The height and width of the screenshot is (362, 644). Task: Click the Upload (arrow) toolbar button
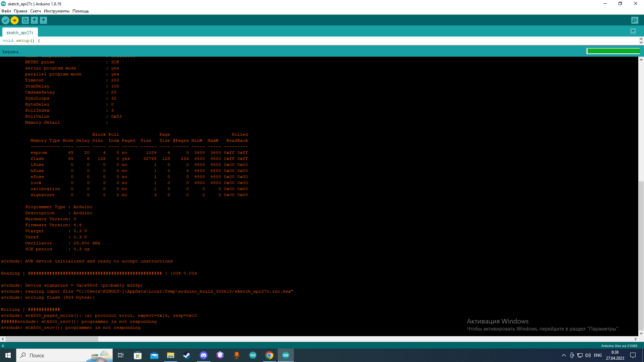[14, 20]
